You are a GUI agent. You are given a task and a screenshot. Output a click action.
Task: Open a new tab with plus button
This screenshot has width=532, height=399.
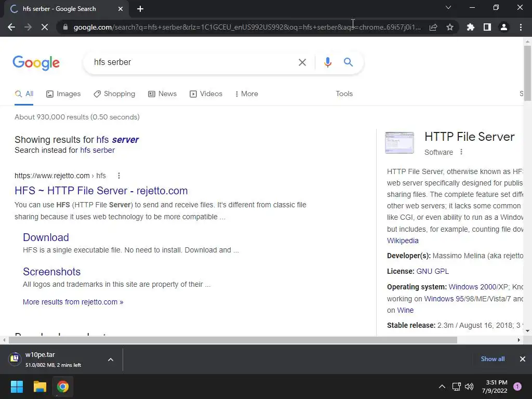click(140, 9)
